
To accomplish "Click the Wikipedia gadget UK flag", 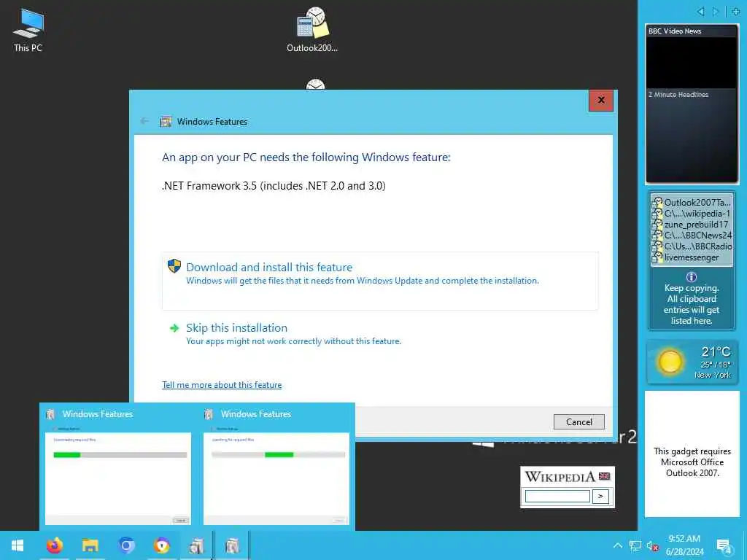I will click(604, 476).
